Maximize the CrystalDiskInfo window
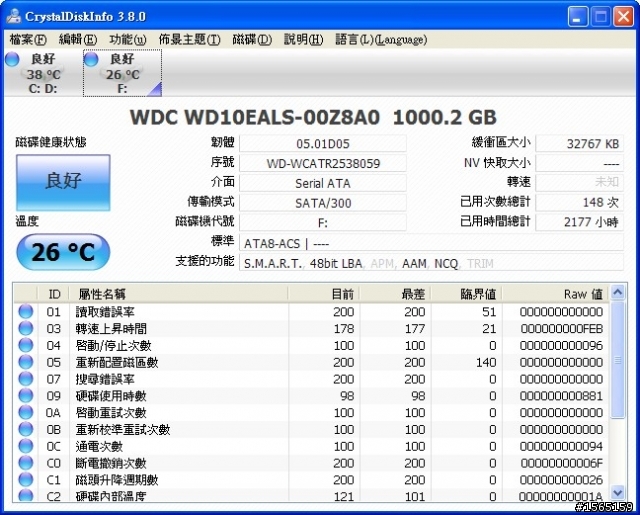Screen dimensions: 640x515 click(601, 17)
